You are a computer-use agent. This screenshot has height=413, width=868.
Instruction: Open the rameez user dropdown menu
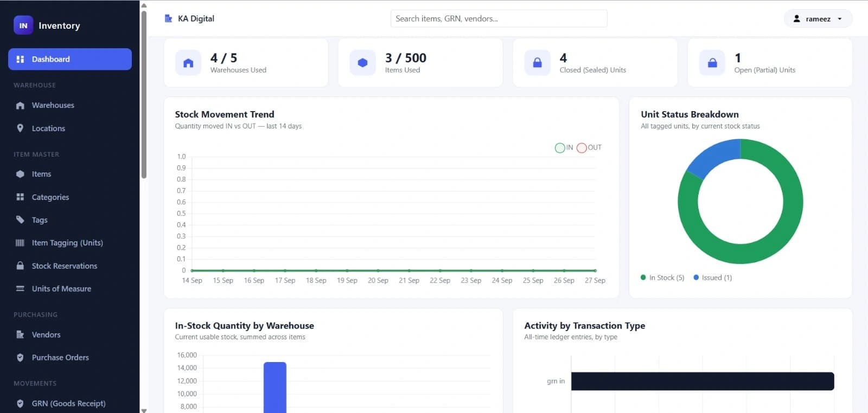click(818, 18)
